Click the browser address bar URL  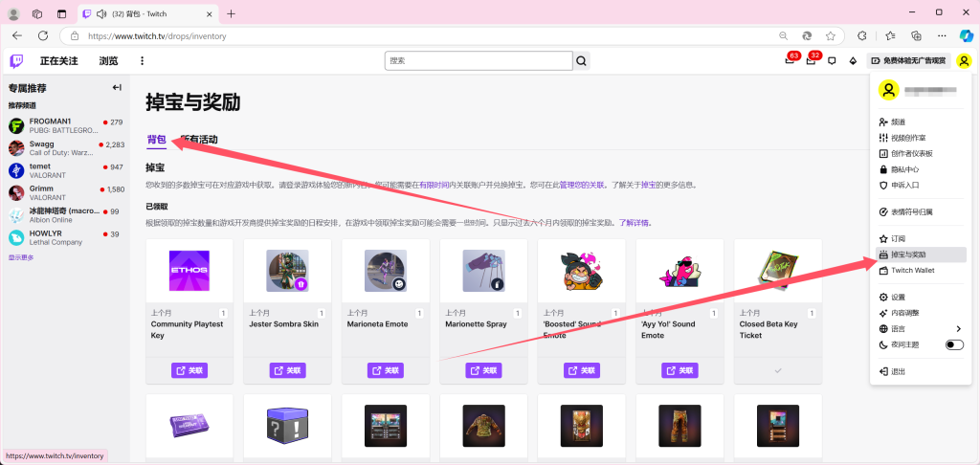(x=157, y=36)
